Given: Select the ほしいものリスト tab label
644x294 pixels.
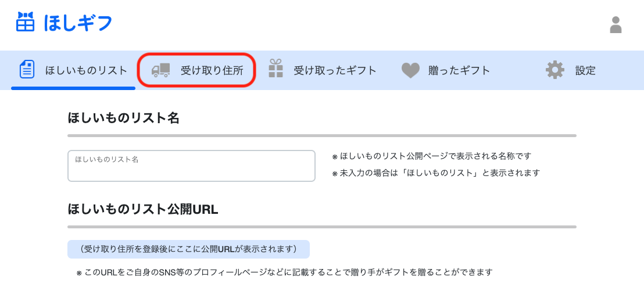Looking at the screenshot, I should point(86,71).
